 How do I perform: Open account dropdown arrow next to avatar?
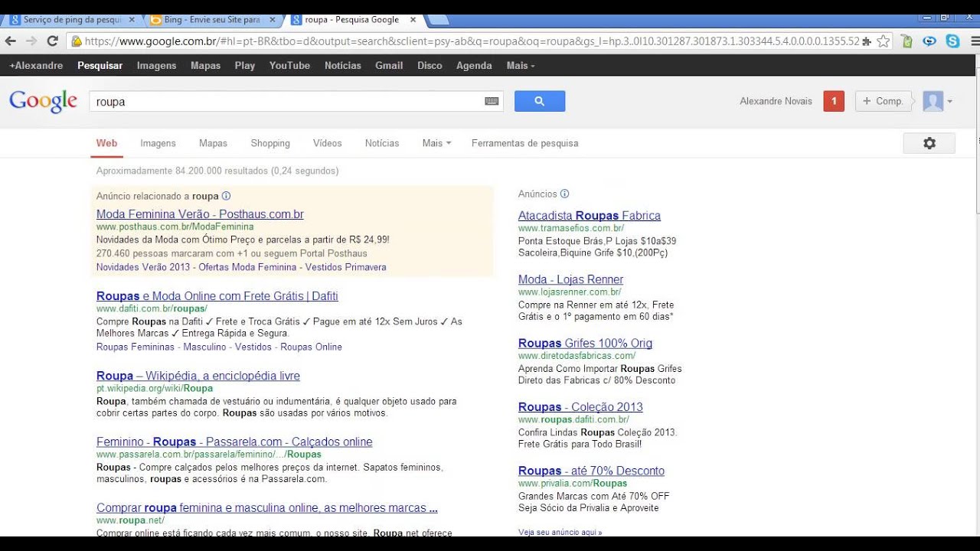click(950, 101)
